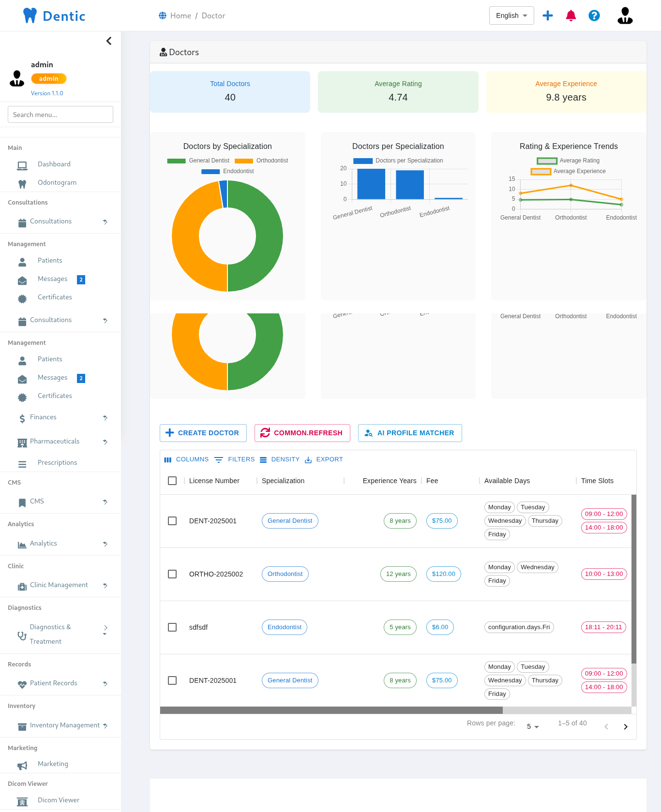Click the Create Doctor button
Image resolution: width=661 pixels, height=812 pixels.
tap(203, 433)
